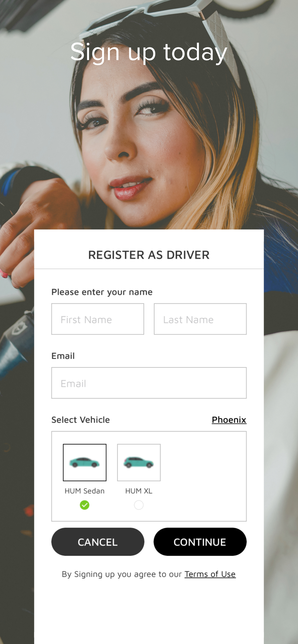Open the Phoenix city selector
Screen dimensions: 298x644
[x=229, y=420]
